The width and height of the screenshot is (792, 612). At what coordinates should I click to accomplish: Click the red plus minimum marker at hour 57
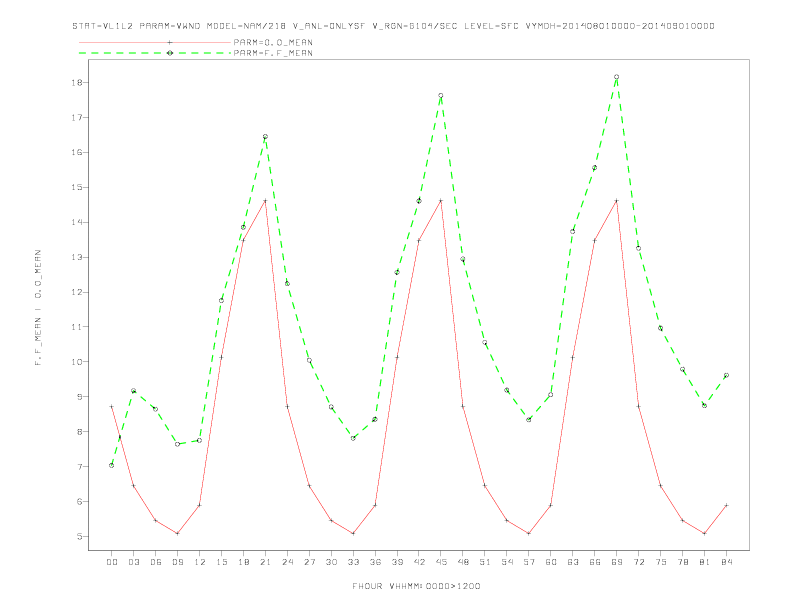(529, 533)
